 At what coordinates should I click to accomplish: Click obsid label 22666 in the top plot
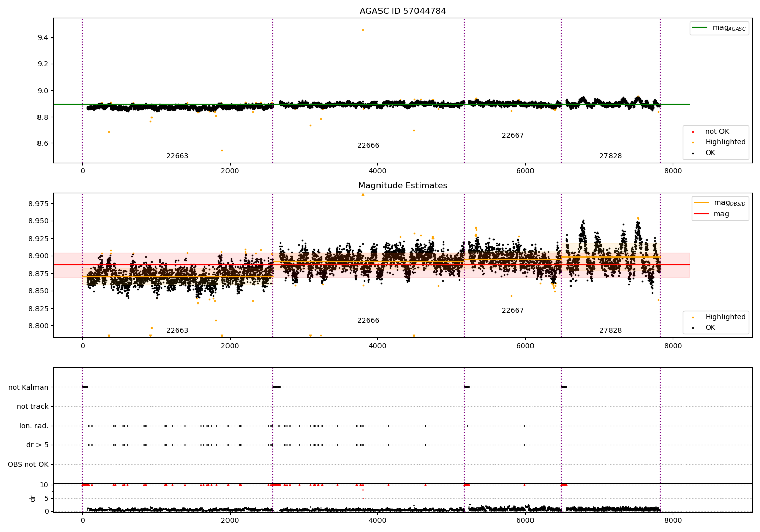(368, 146)
